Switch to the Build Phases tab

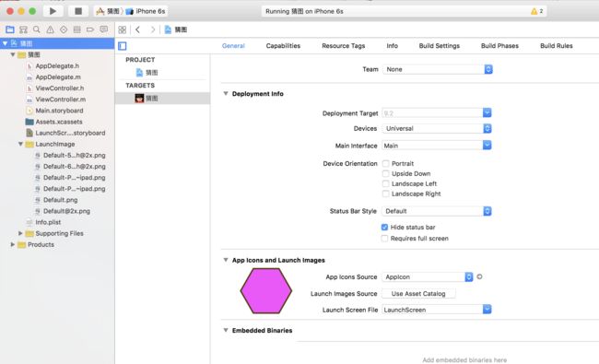click(499, 46)
